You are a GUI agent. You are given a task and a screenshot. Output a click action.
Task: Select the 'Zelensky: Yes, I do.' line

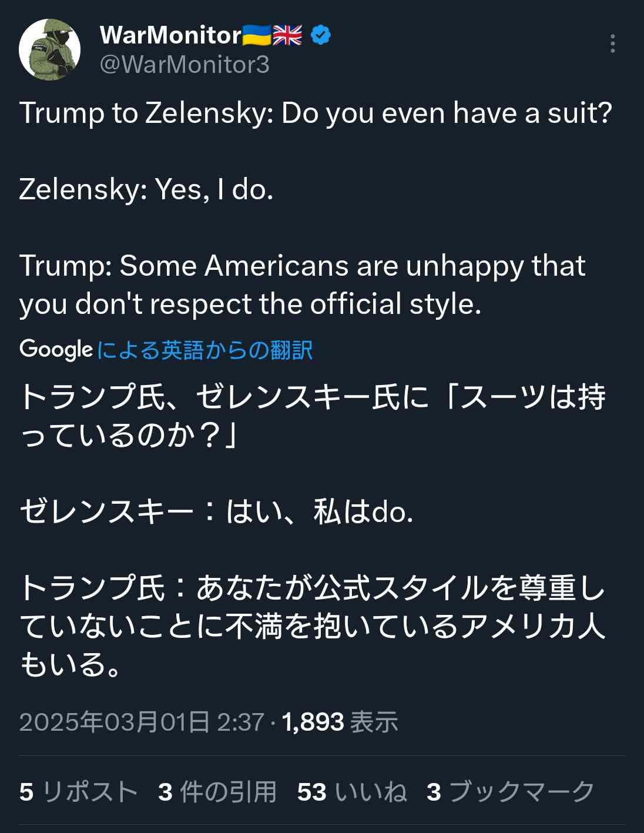point(146,189)
